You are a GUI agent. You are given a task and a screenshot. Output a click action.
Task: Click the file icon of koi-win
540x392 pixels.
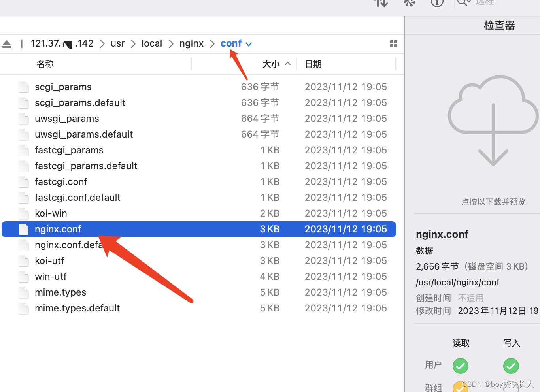click(x=24, y=213)
